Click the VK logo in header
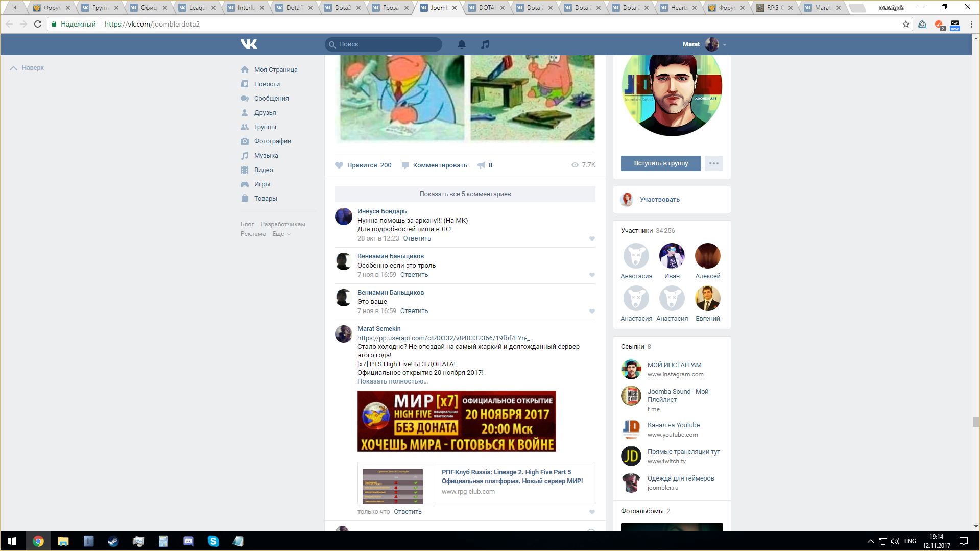This screenshot has width=980, height=551. click(x=249, y=44)
